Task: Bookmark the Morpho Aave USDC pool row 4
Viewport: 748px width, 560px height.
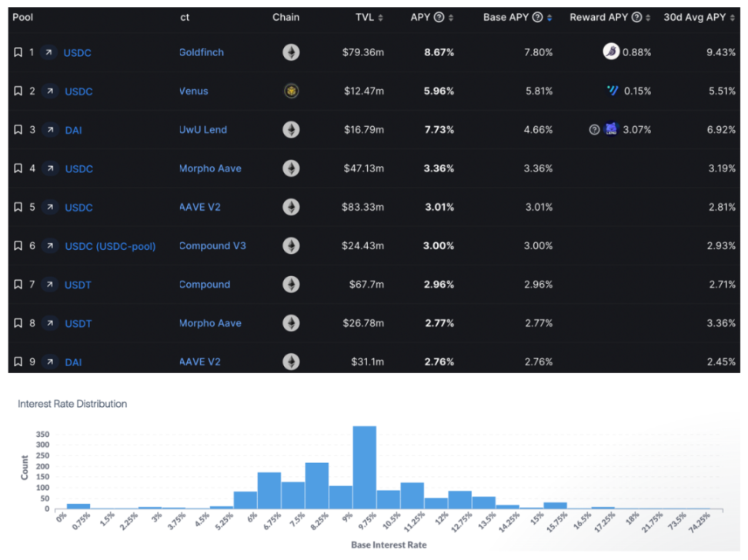Action: pos(18,168)
